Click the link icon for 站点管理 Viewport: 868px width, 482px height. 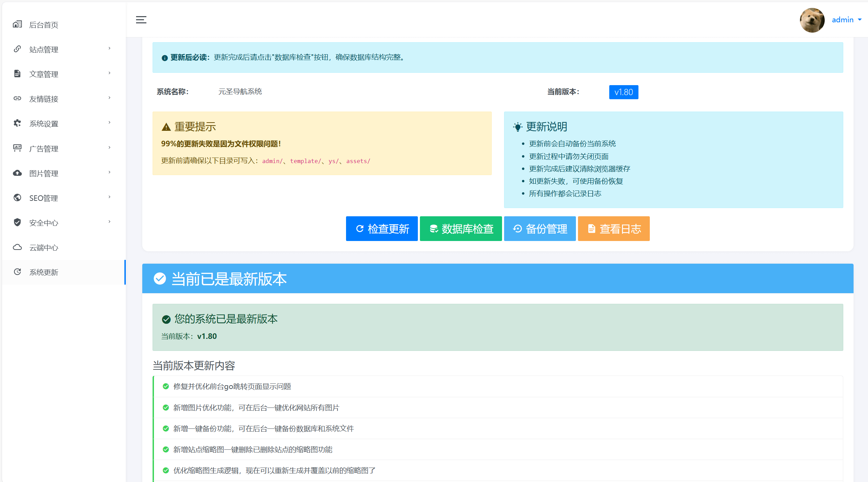click(18, 49)
